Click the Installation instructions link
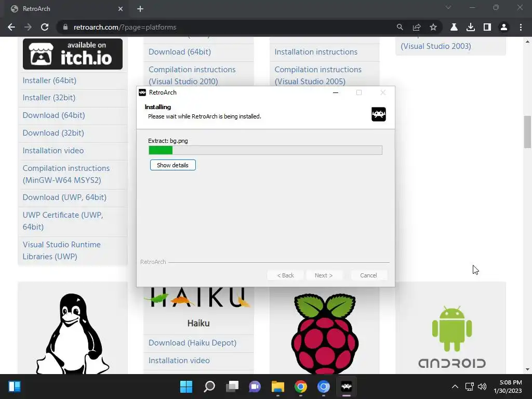The height and width of the screenshot is (399, 532). tap(316, 52)
